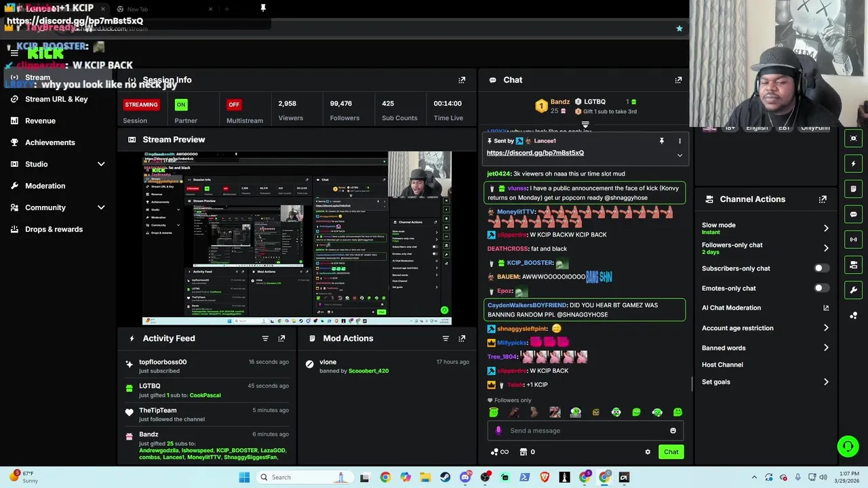The width and height of the screenshot is (868, 488).
Task: Click the lightning bolt shortcut icon
Action: (853, 163)
